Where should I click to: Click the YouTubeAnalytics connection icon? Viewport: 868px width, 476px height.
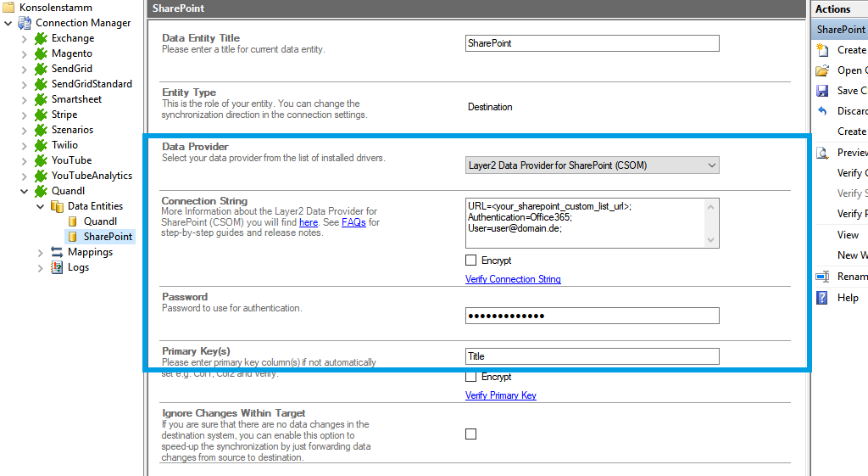tap(41, 176)
